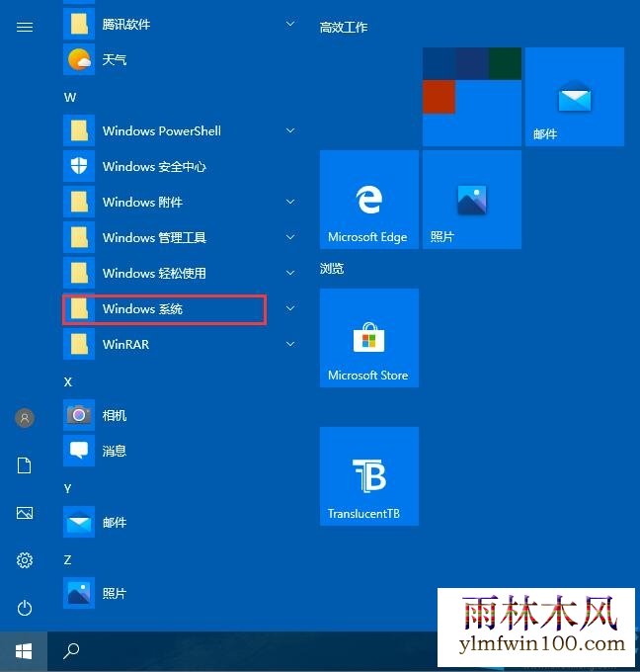Expand the Windows 轻松使用 chevron
This screenshot has height=672, width=640.
(x=290, y=273)
